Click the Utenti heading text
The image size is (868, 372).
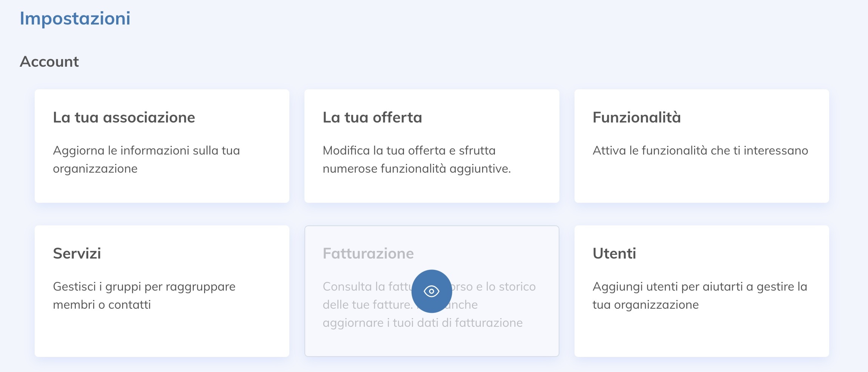point(614,254)
